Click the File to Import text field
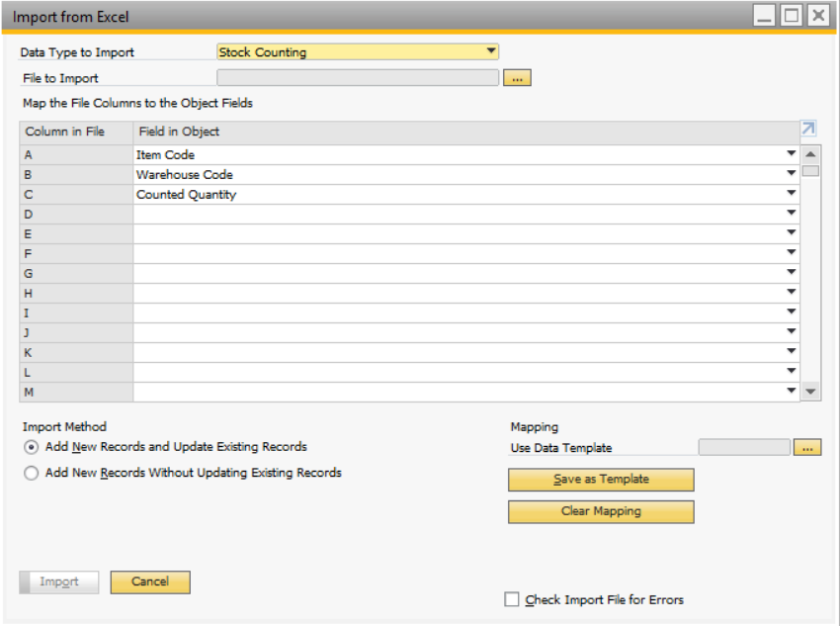Screen dimensions: 840x626 point(358,78)
